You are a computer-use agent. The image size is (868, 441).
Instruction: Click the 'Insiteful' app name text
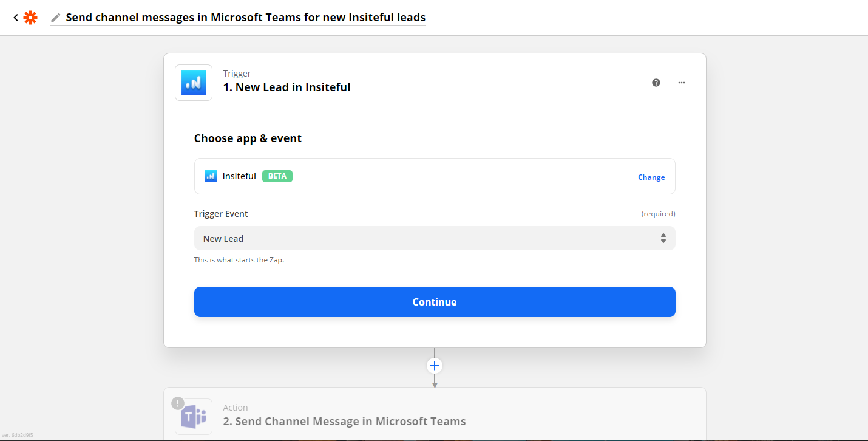click(x=239, y=176)
